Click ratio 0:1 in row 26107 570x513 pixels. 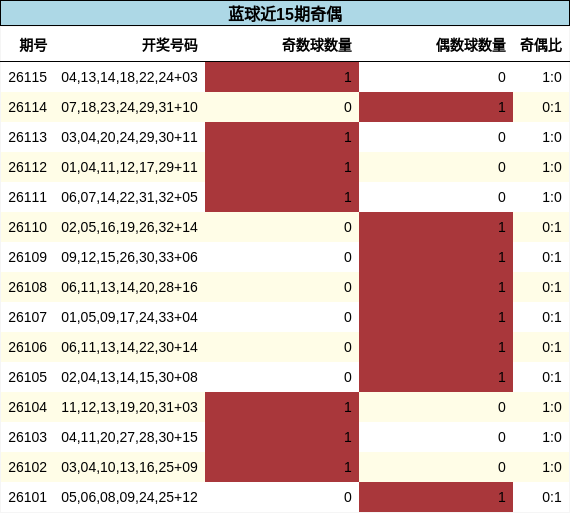click(x=552, y=317)
